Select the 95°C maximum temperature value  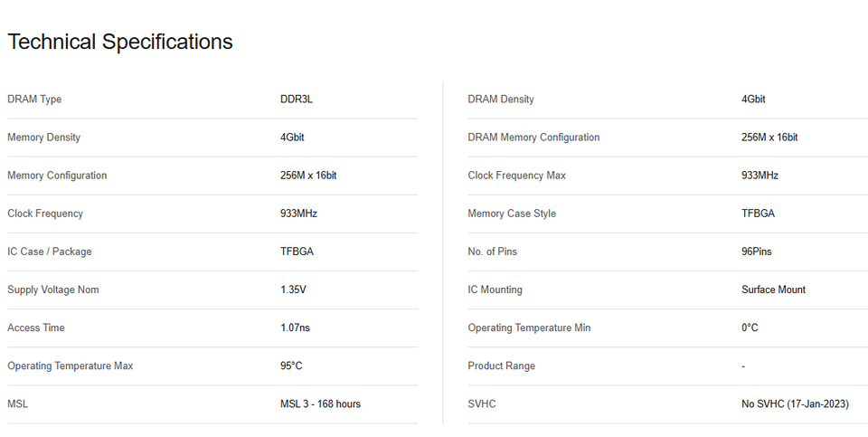291,366
